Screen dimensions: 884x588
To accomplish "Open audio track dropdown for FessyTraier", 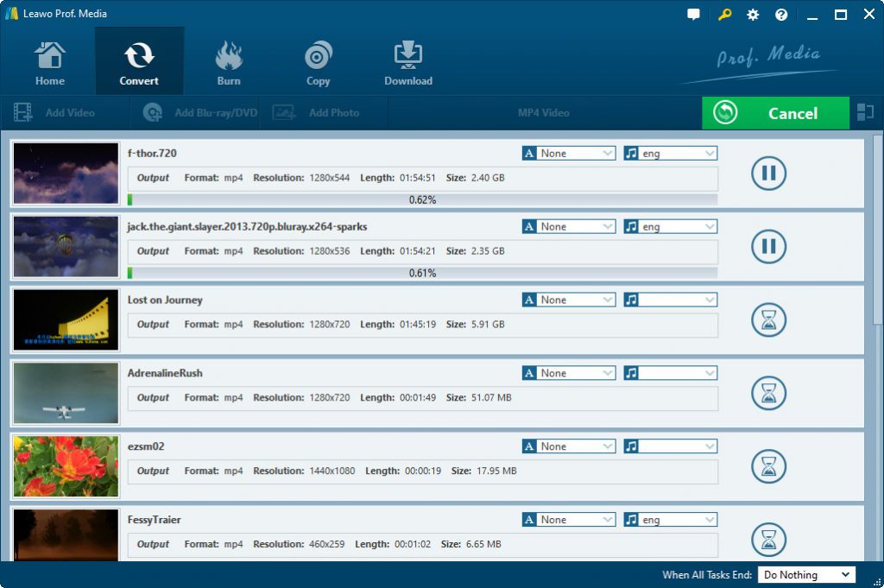I will 670,520.
